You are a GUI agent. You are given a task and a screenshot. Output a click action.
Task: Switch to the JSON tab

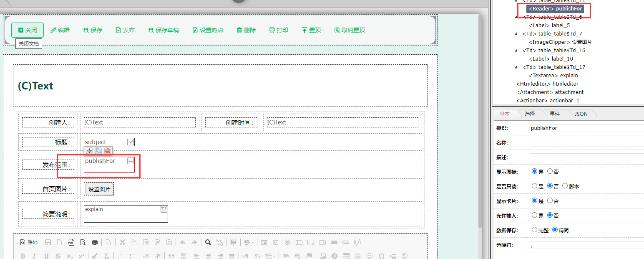(582, 113)
